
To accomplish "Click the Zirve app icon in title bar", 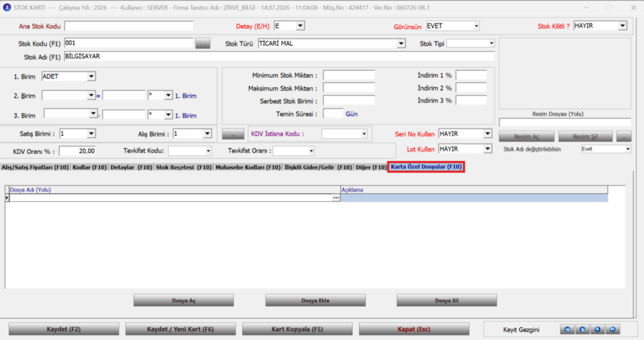I will [x=6, y=8].
